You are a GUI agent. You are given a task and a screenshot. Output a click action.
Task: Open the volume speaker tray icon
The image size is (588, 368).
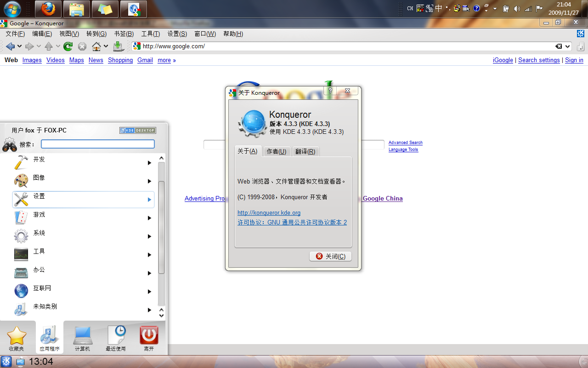point(517,8)
